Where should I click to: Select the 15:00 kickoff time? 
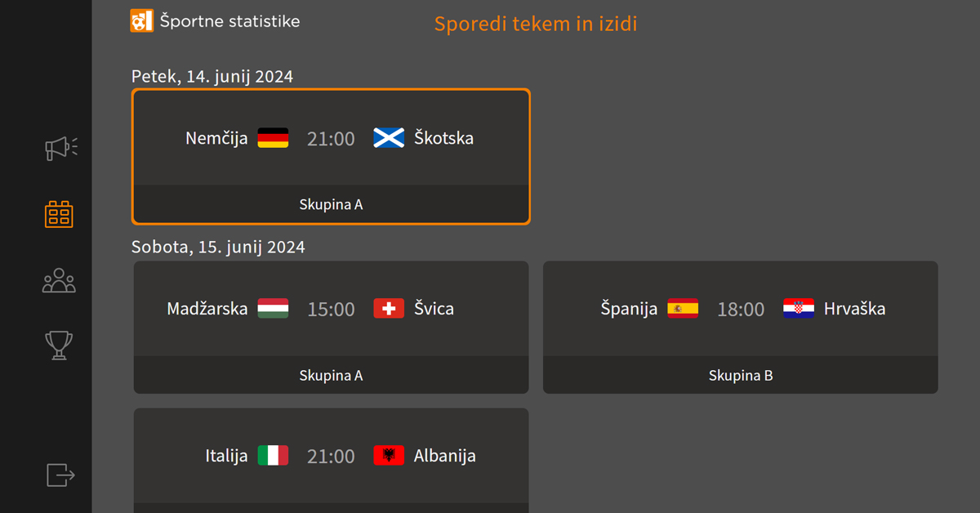tap(331, 310)
